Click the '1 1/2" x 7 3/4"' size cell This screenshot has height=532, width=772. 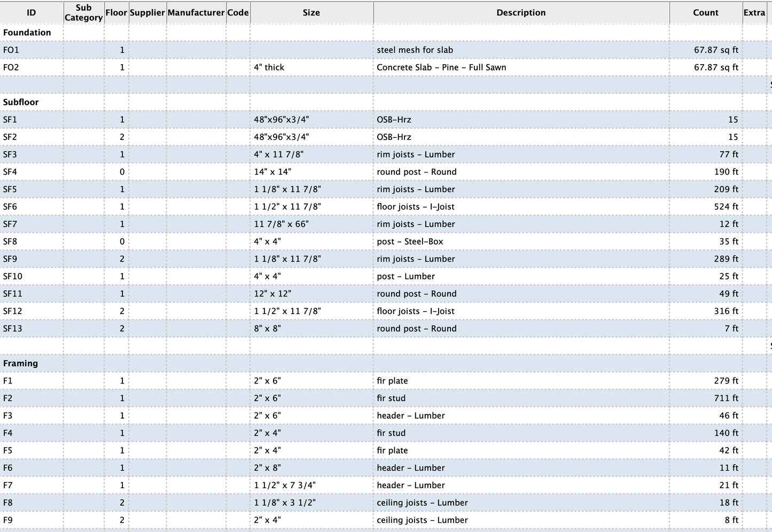[285, 486]
